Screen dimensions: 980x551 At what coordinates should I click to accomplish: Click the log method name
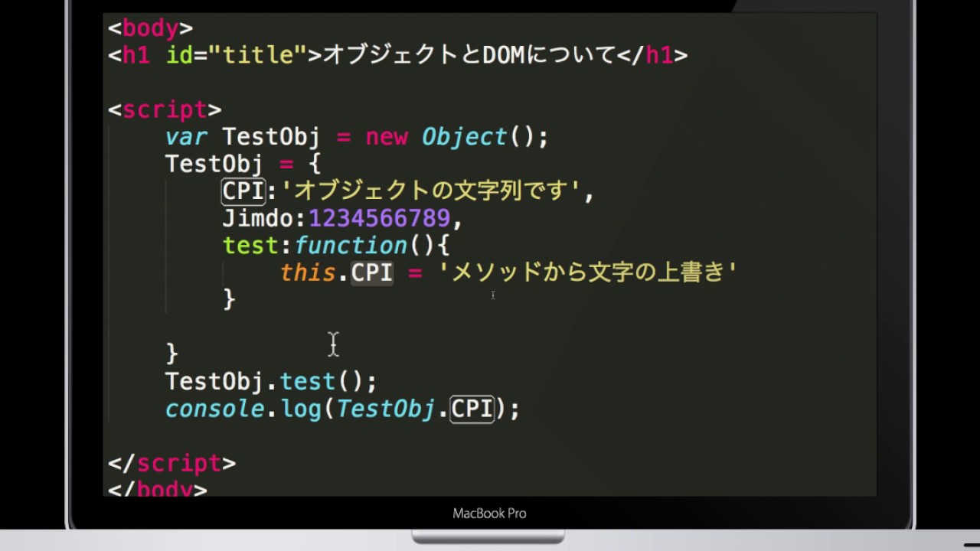click(301, 409)
